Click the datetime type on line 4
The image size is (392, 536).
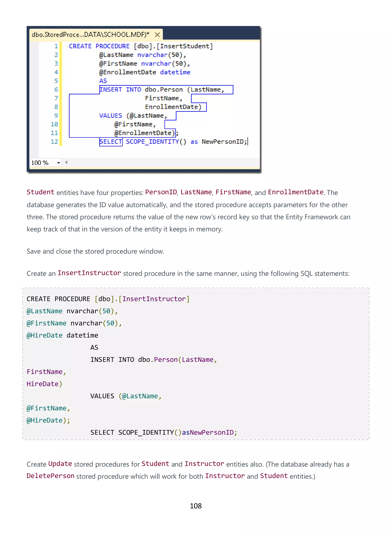[175, 72]
